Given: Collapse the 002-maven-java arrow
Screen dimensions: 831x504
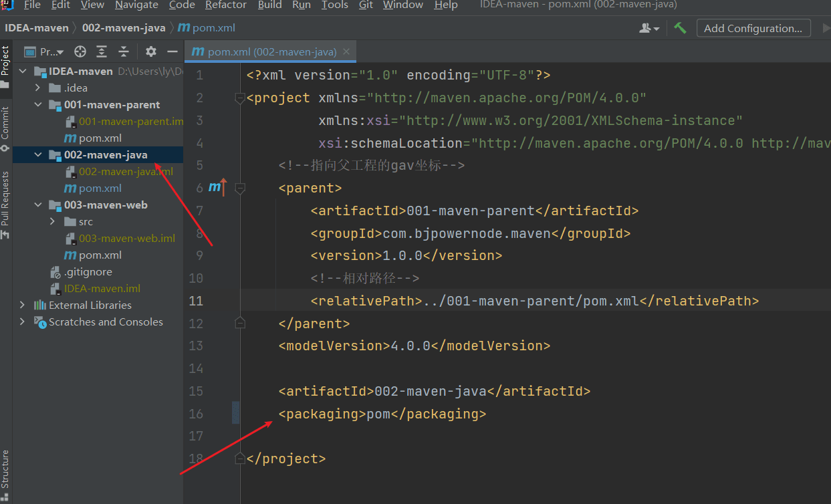Looking at the screenshot, I should click(x=39, y=155).
